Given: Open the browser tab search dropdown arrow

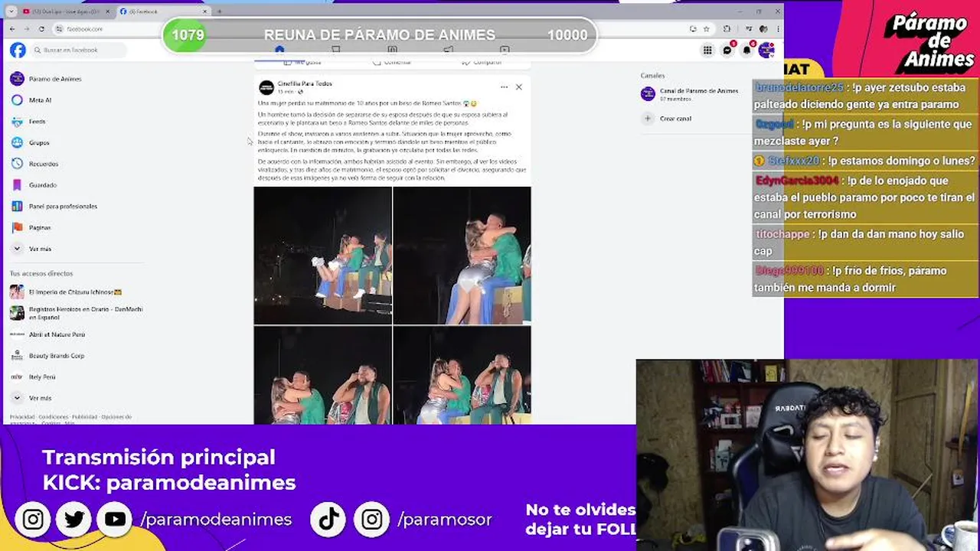Looking at the screenshot, I should 11,11.
